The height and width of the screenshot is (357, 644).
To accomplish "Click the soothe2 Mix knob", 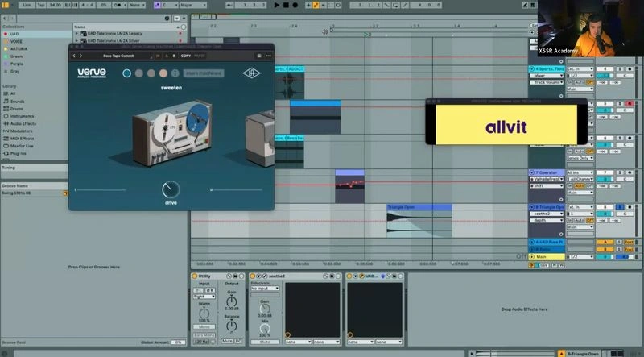I will point(265,329).
